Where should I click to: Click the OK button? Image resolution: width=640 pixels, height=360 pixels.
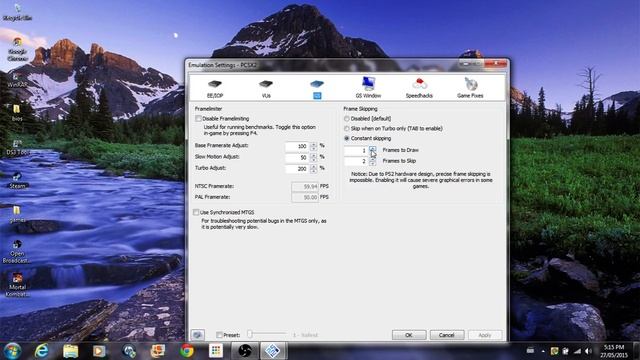[x=409, y=335]
